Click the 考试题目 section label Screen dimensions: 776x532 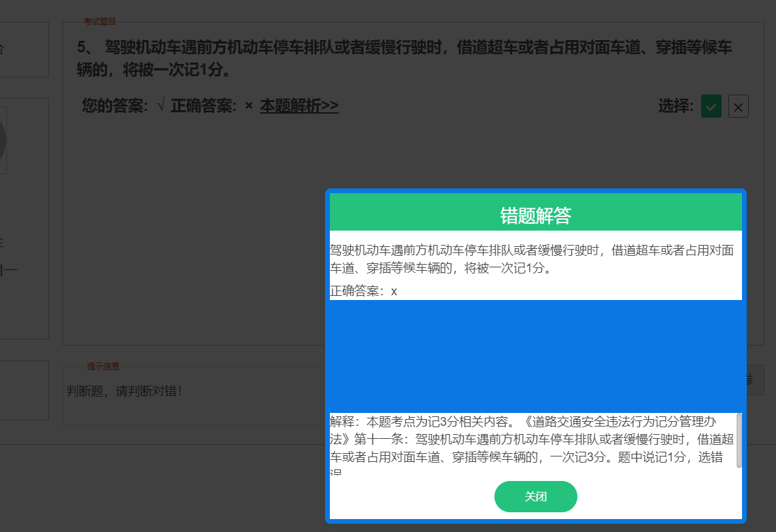coord(99,20)
